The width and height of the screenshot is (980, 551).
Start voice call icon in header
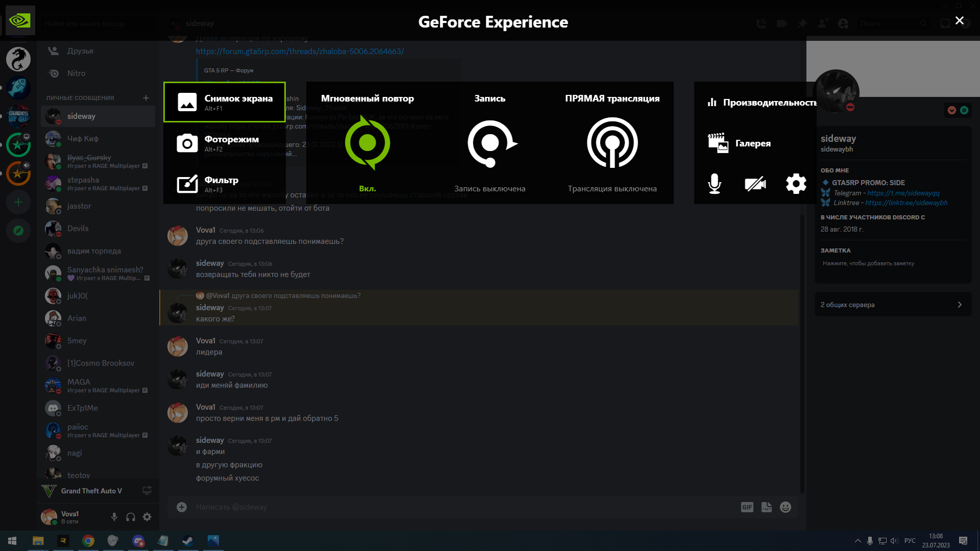761,23
